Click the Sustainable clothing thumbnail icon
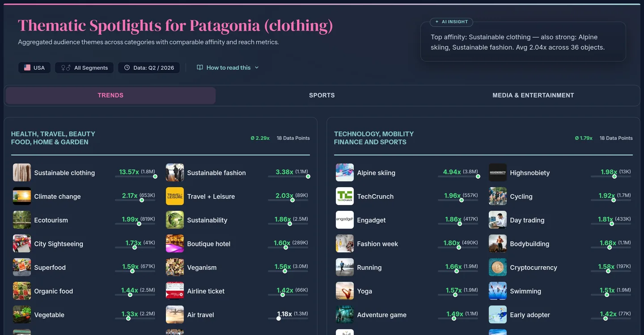 click(x=22, y=172)
